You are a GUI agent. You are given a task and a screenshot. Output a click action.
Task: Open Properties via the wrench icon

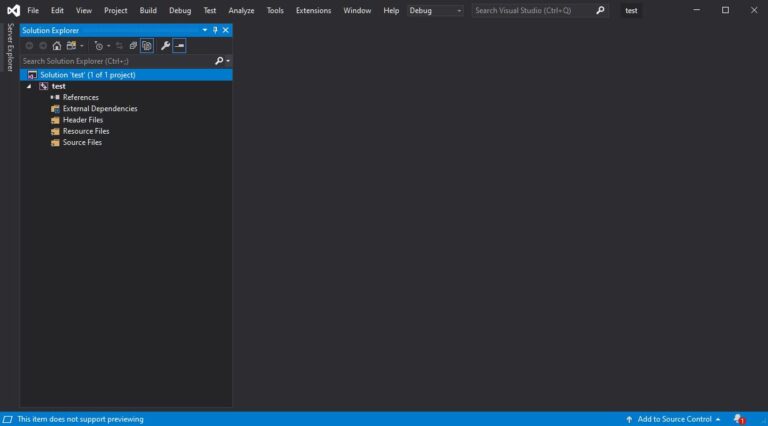(165, 46)
